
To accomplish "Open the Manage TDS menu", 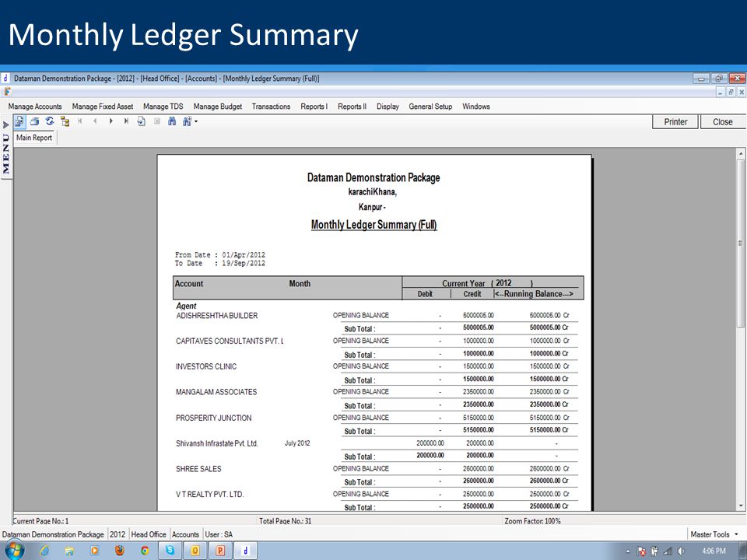I will 163,107.
